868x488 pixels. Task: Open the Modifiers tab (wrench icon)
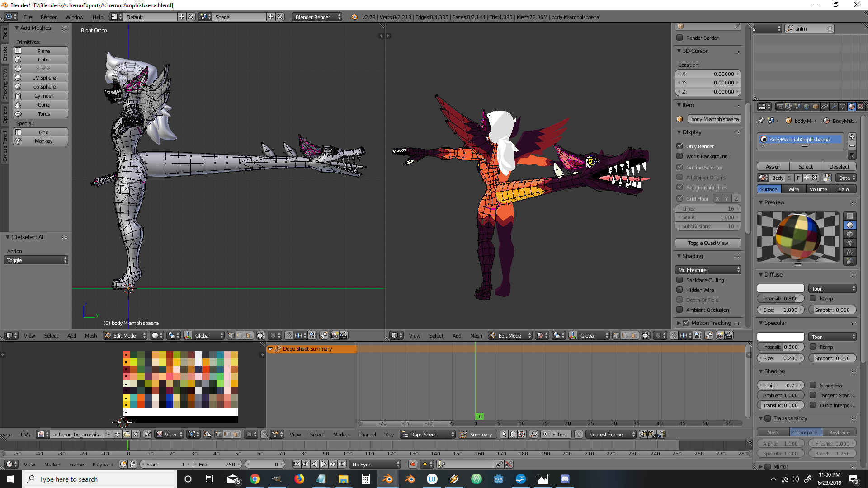834,107
